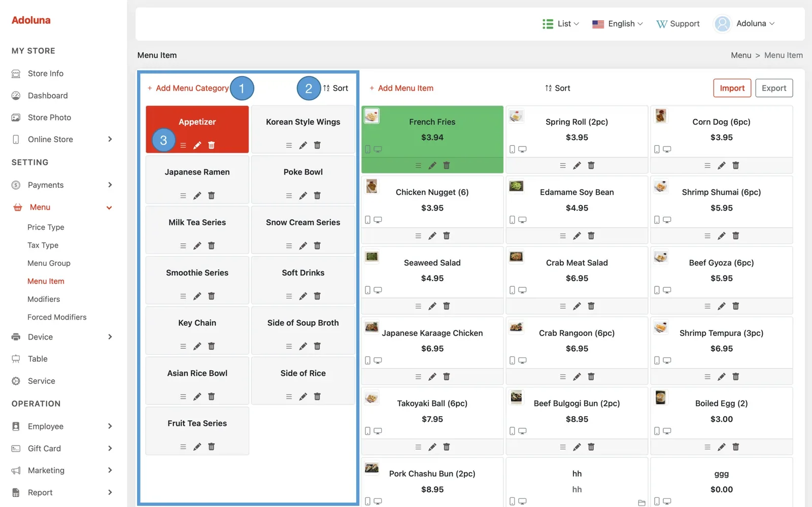Image resolution: width=812 pixels, height=507 pixels.
Task: Collapse the Menu section in sidebar
Action: (x=109, y=208)
